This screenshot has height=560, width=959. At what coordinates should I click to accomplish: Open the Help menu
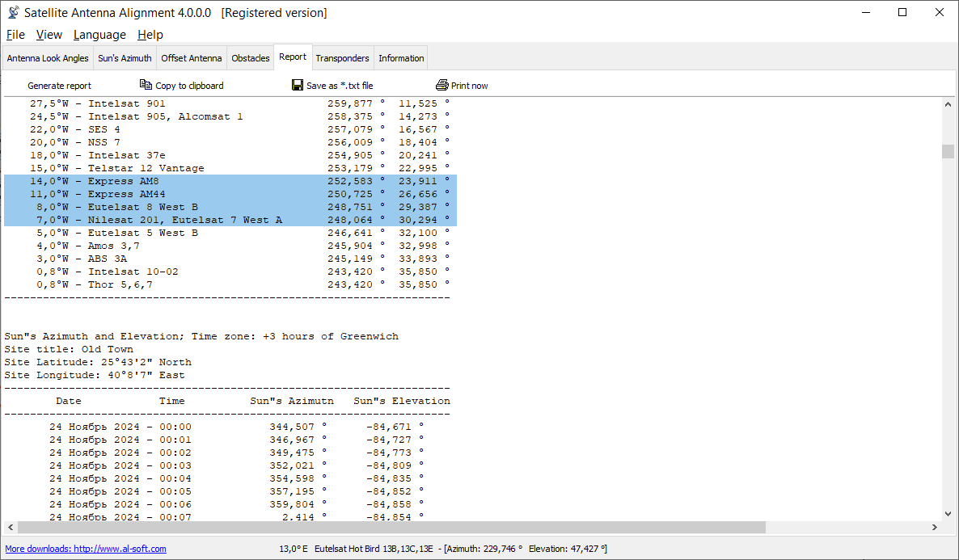click(x=150, y=35)
